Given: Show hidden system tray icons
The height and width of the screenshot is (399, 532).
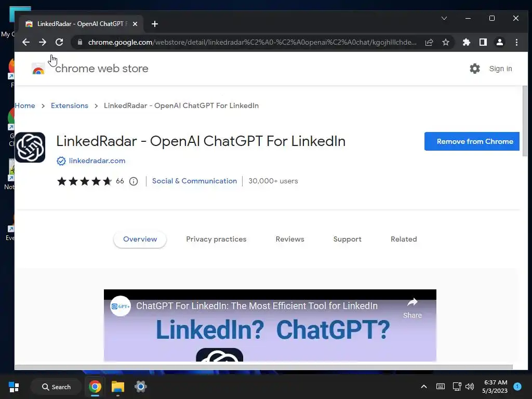Looking at the screenshot, I should pos(424,387).
